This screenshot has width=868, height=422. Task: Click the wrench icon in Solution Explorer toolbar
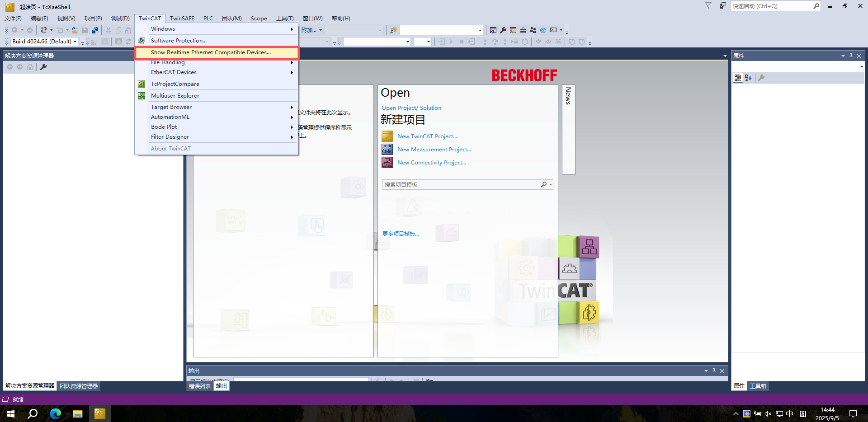point(43,67)
